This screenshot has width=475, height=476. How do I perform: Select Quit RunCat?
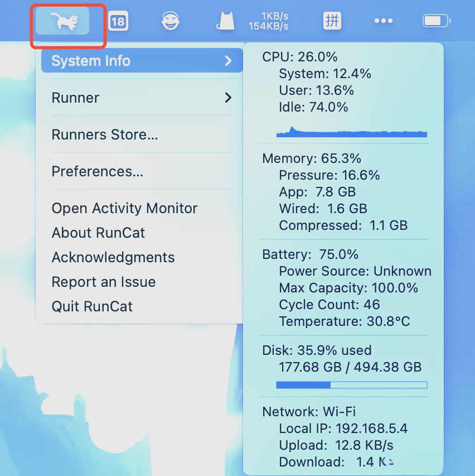click(92, 306)
